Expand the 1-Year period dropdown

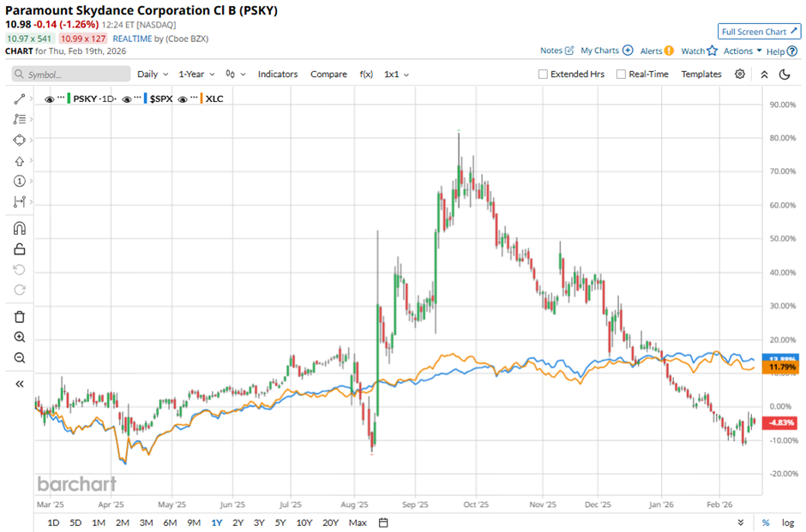(196, 75)
